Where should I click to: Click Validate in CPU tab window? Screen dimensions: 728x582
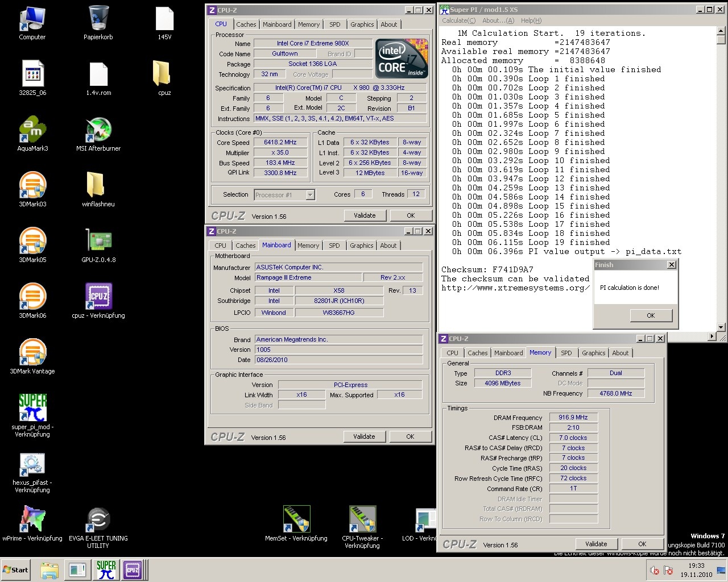click(x=365, y=215)
